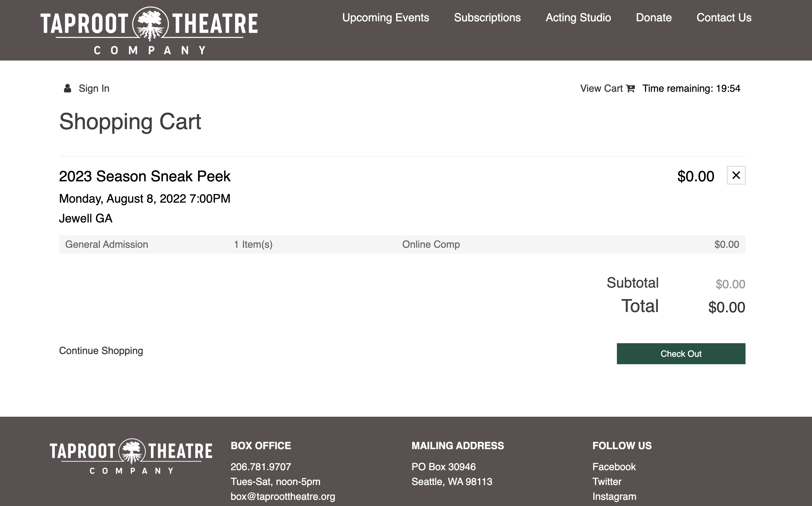
Task: Open the Acting Studio navigation link
Action: [x=578, y=17]
